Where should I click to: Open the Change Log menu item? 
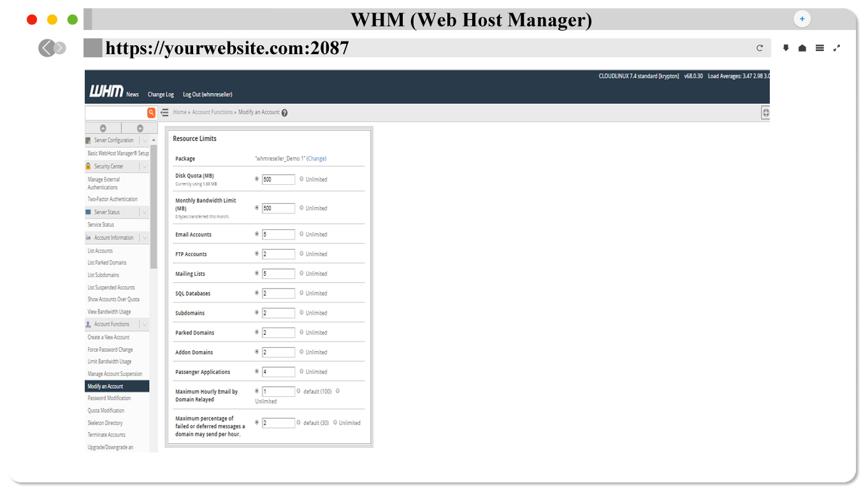coord(161,94)
